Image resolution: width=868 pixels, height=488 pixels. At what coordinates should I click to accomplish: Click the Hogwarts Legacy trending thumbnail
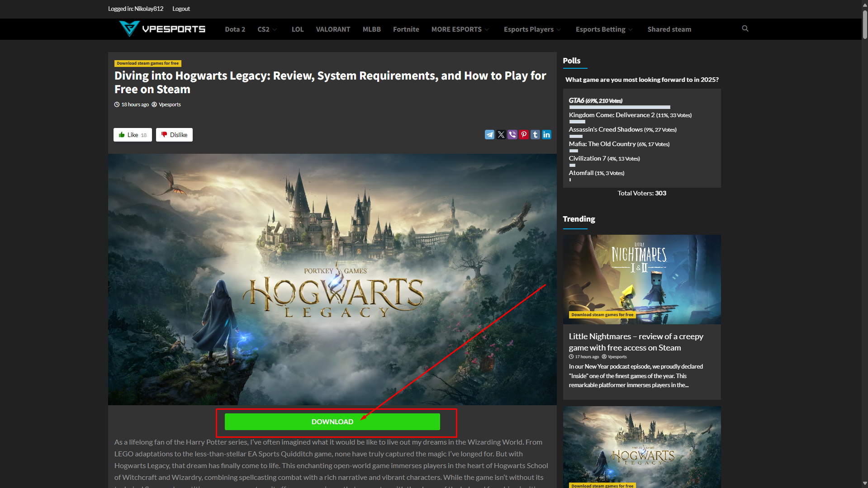pyautogui.click(x=641, y=447)
